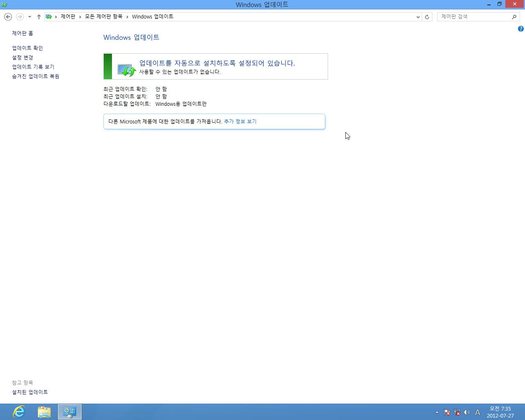Viewport: 525px width, 420px height.
Task: Click 업데이트 확인 in the sidebar
Action: (x=27, y=48)
